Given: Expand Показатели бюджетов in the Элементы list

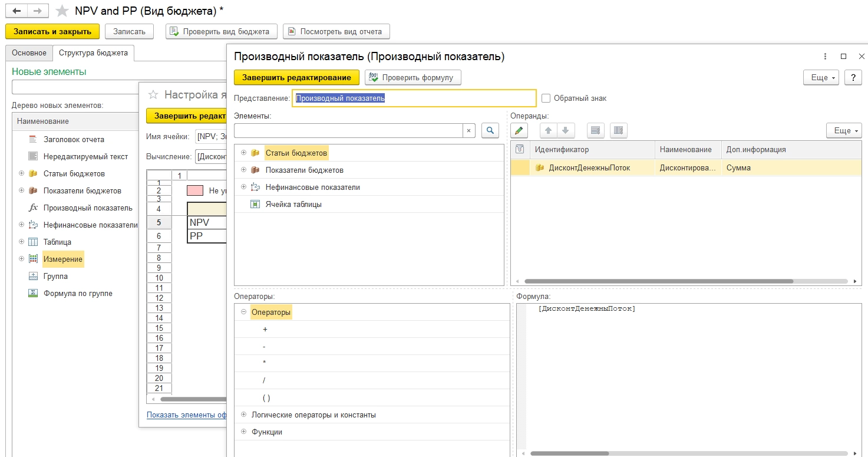Looking at the screenshot, I should coord(243,170).
